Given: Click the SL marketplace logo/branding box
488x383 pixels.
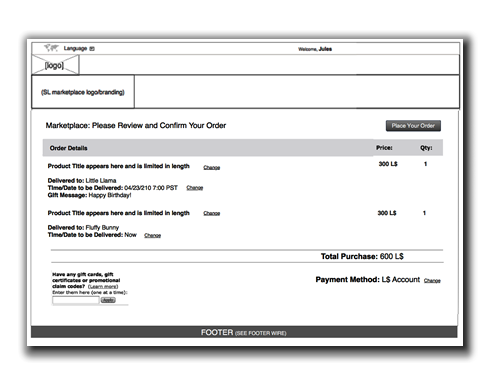Looking at the screenshot, I should tap(83, 92).
